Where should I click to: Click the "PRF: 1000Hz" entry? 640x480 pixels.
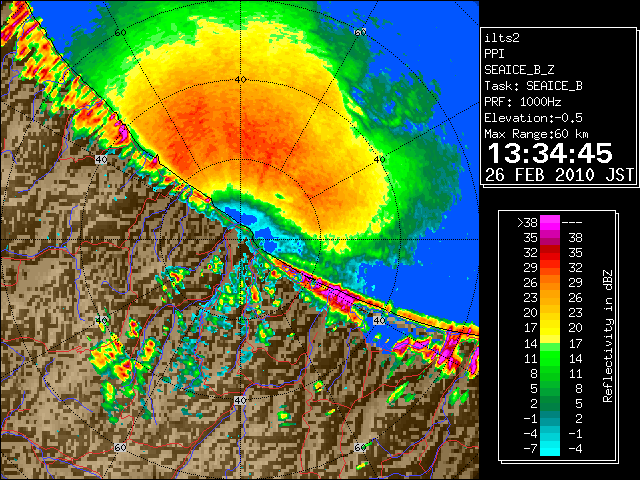522,102
